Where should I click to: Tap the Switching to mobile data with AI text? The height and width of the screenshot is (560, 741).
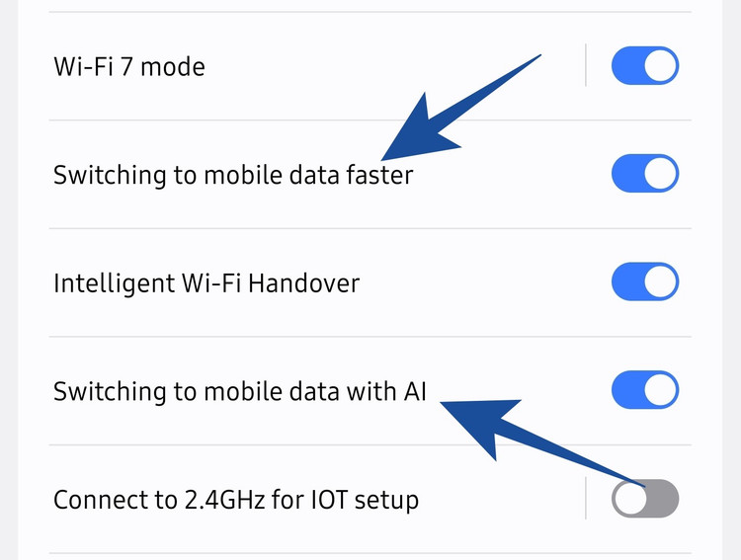[x=240, y=391]
